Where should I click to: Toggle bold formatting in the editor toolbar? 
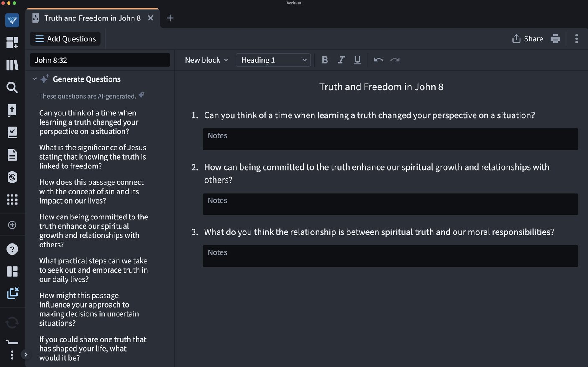pos(325,60)
